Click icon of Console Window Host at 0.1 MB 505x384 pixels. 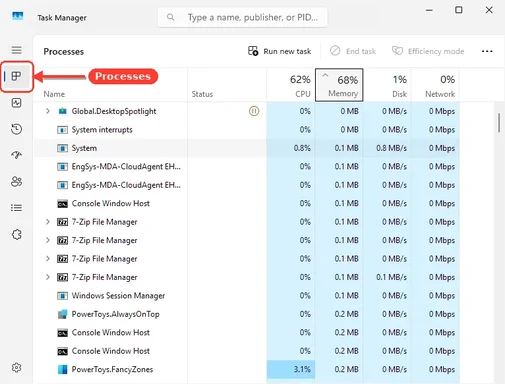62,203
